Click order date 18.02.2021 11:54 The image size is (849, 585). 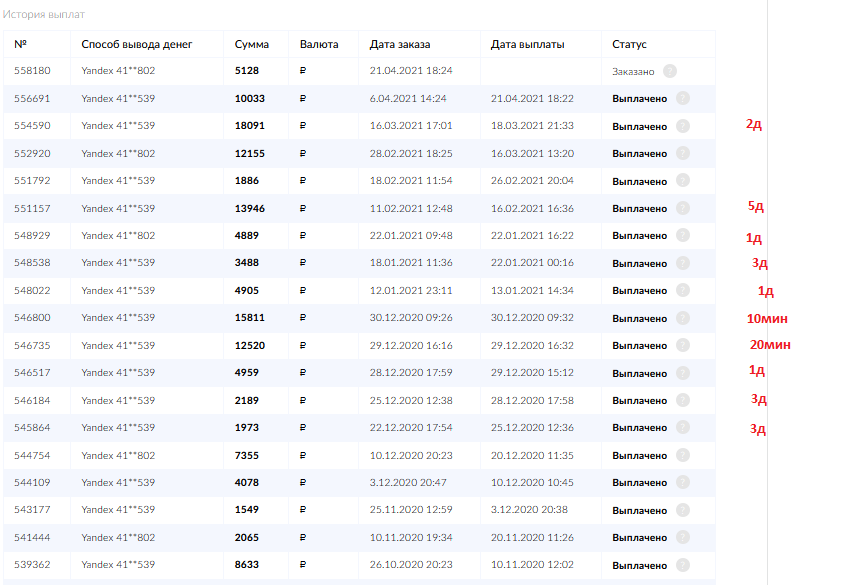pos(411,180)
